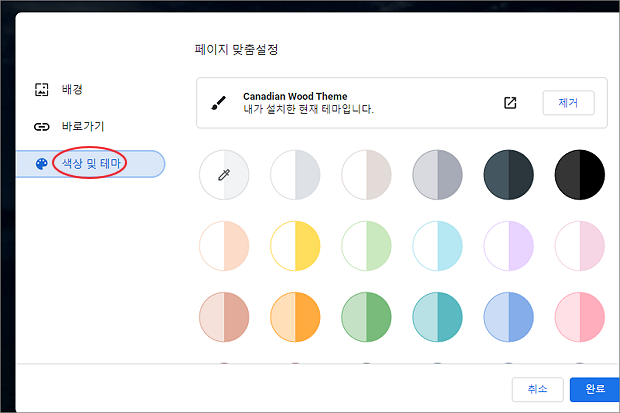The width and height of the screenshot is (620, 413).
Task: Choose the salmon brown swatch
Action: (x=224, y=317)
